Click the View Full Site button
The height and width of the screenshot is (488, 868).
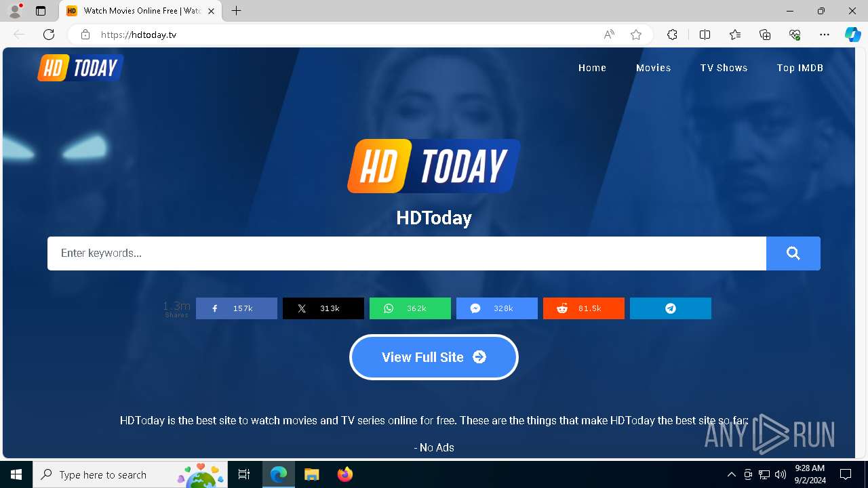(434, 357)
